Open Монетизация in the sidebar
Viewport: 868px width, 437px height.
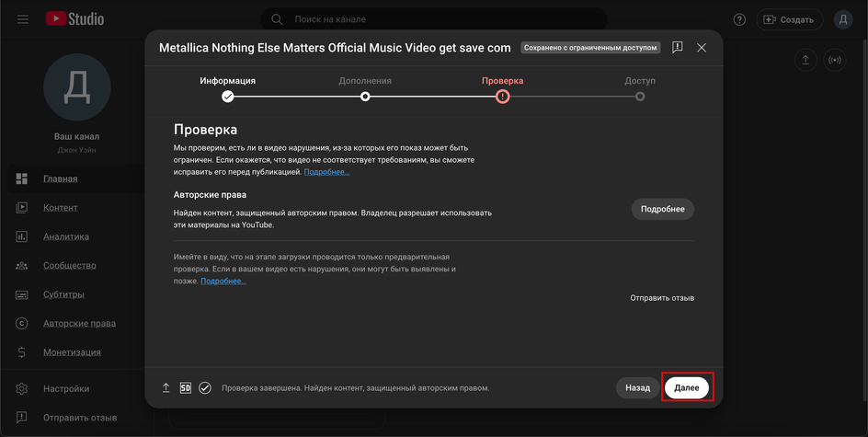72,352
